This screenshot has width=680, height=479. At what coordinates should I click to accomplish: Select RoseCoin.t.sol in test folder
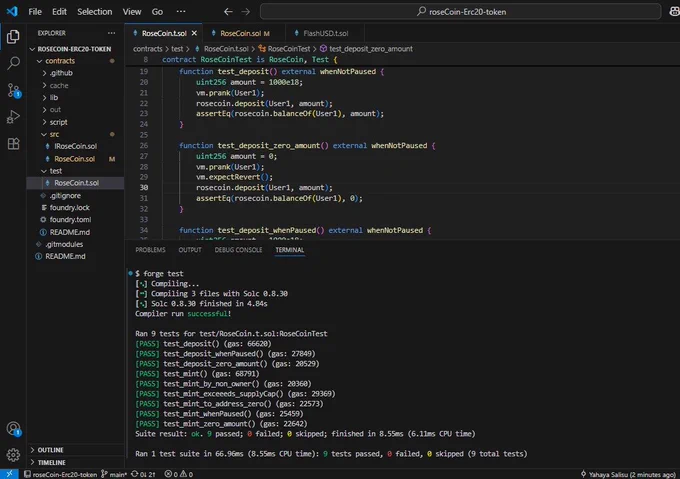pyautogui.click(x=75, y=183)
